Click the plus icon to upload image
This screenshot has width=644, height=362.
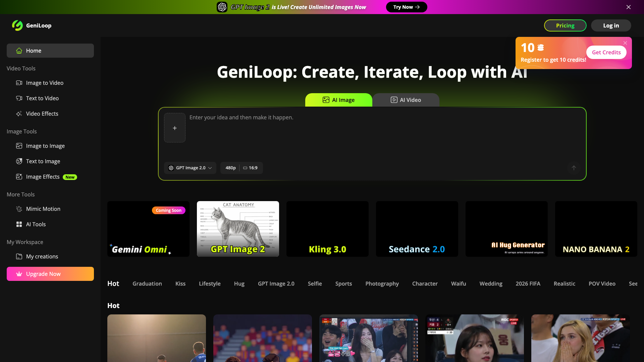[175, 128]
